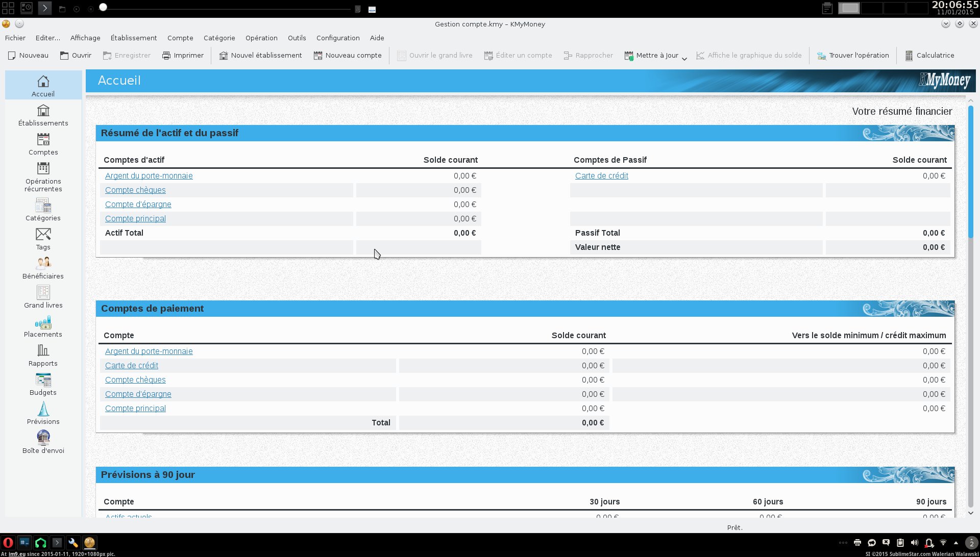Screen dimensions: 980x557
Task: Click the Calculatrice toolbar button
Action: tap(929, 55)
